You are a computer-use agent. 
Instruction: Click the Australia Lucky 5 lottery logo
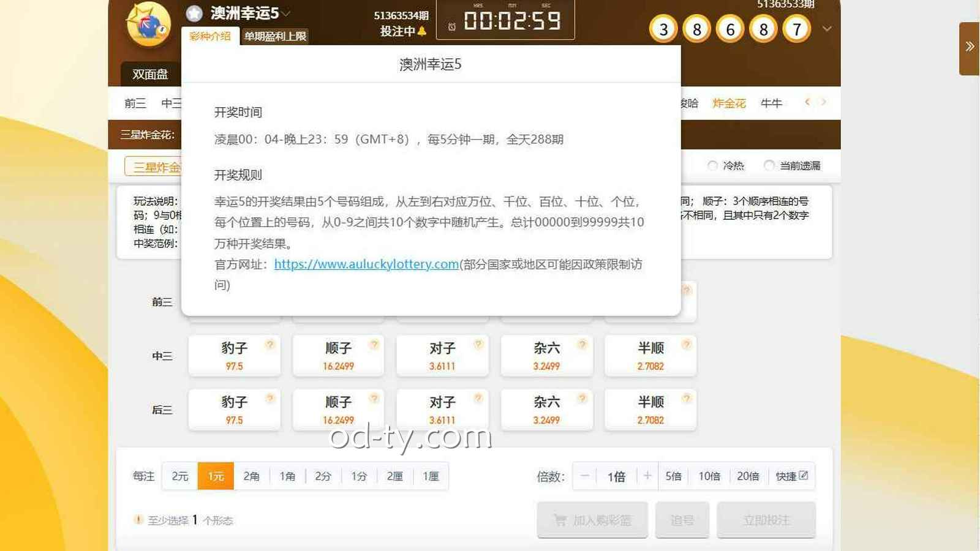click(x=148, y=25)
